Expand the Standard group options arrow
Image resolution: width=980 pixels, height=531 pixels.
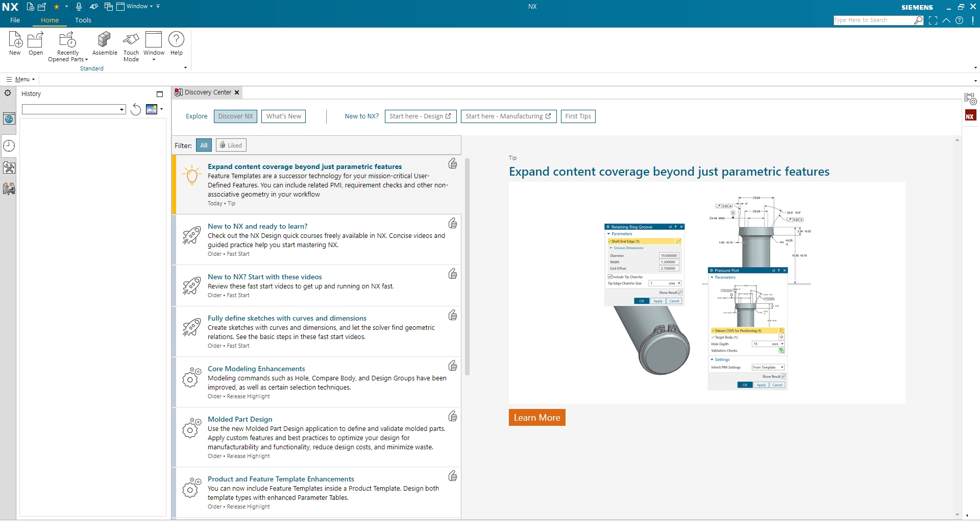click(185, 68)
